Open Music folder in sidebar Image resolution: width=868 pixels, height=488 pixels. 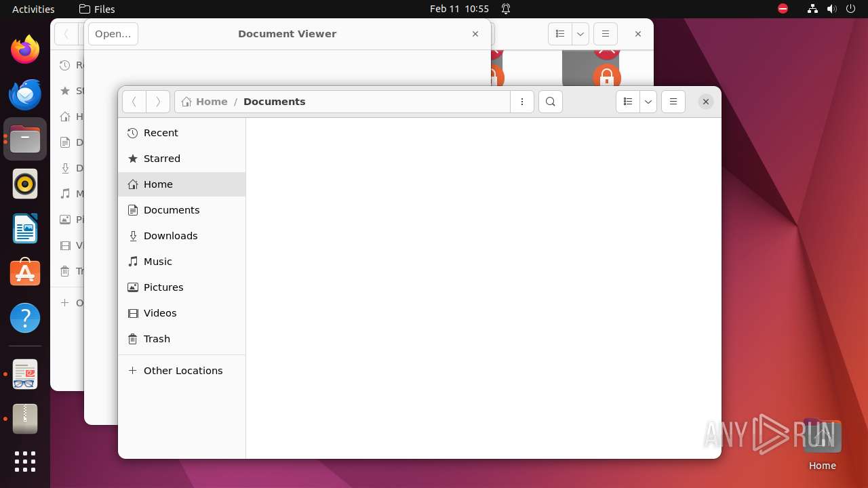click(182, 262)
